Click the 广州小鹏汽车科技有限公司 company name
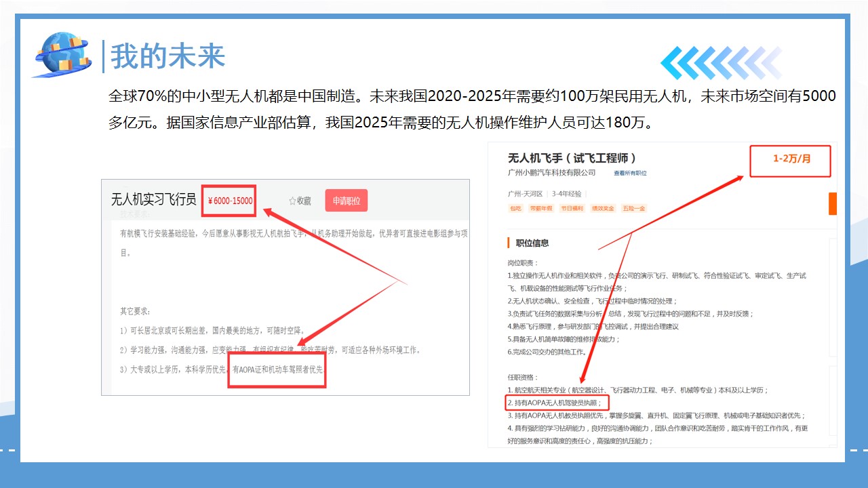868x488 pixels. (x=551, y=174)
